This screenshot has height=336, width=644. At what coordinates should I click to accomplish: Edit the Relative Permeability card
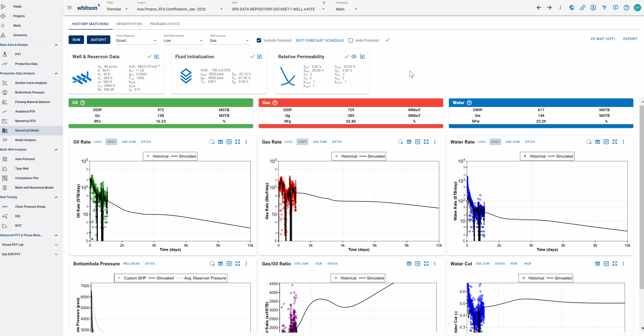(x=363, y=57)
